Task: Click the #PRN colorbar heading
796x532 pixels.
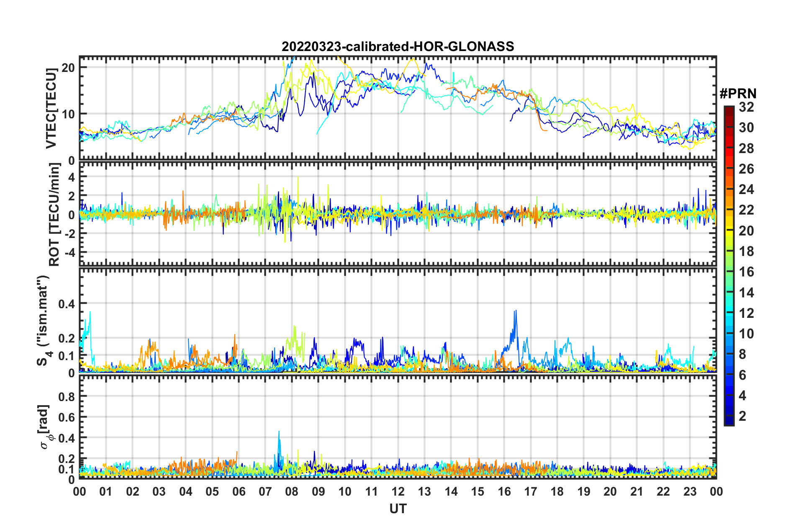Action: [x=738, y=93]
